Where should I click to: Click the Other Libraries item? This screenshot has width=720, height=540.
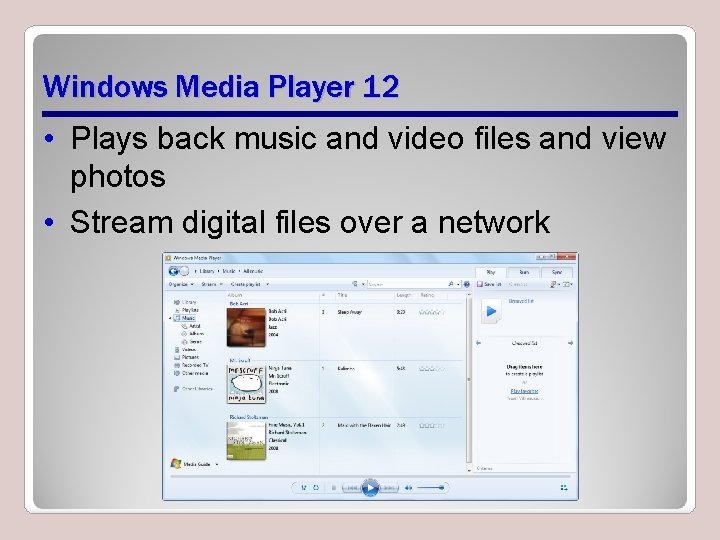(x=193, y=389)
